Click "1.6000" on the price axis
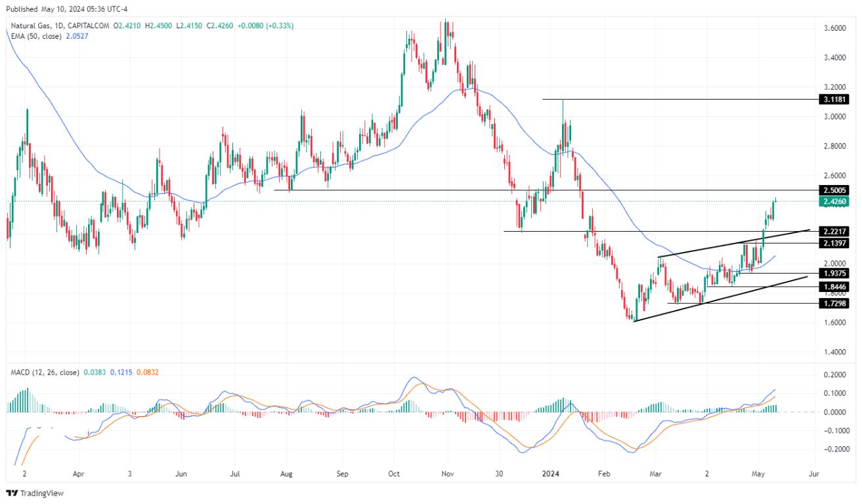The height and width of the screenshot is (504, 862). click(x=835, y=322)
